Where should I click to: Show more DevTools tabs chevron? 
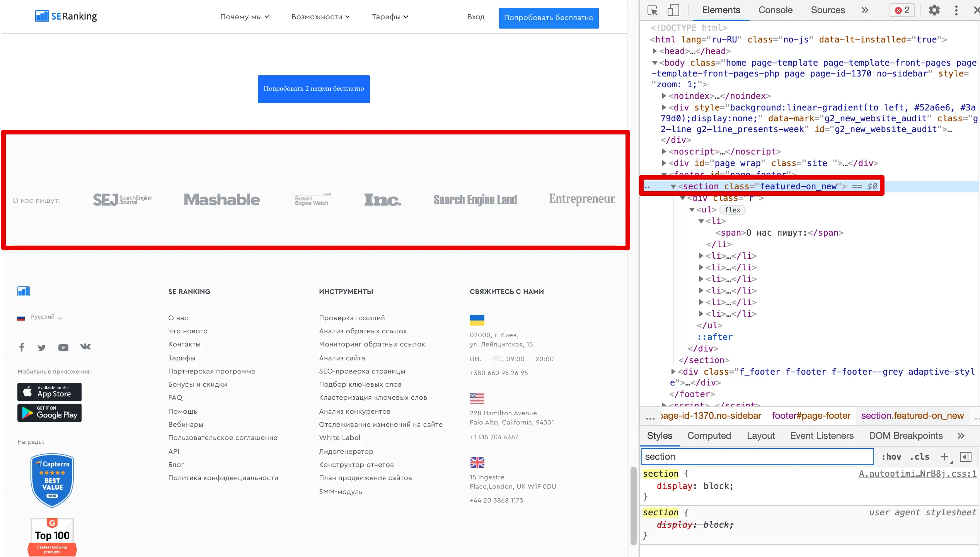click(865, 10)
